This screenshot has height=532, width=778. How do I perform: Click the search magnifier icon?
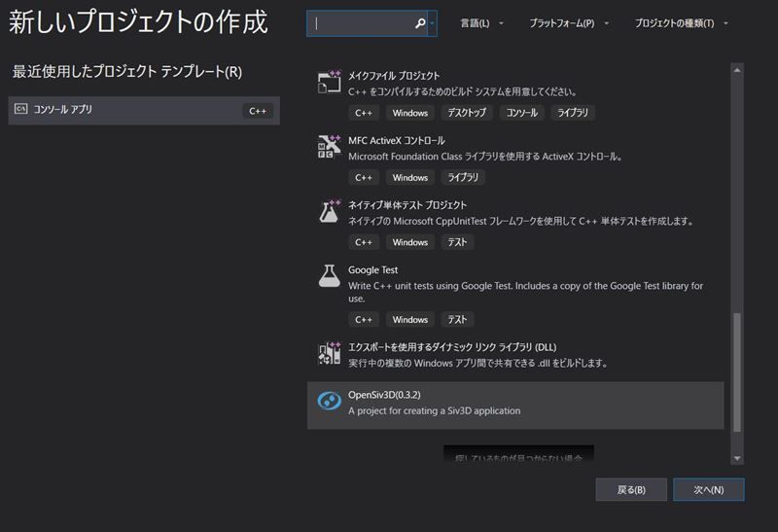click(420, 23)
